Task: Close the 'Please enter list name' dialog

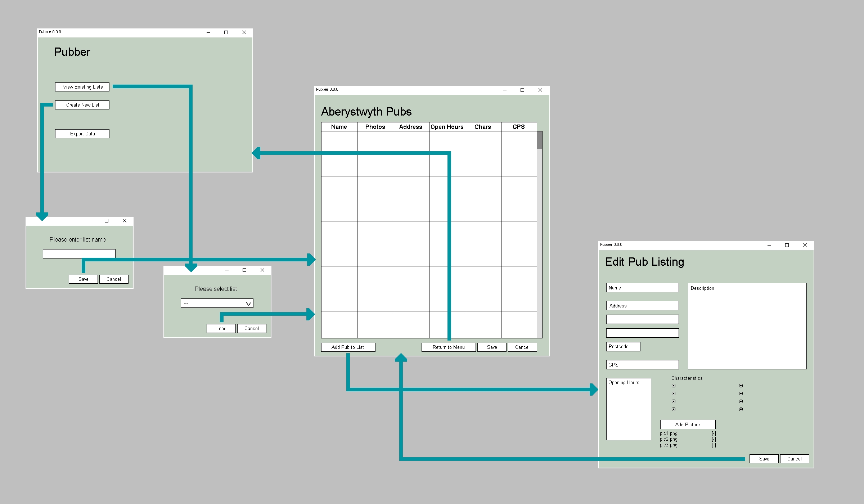Action: click(x=125, y=221)
